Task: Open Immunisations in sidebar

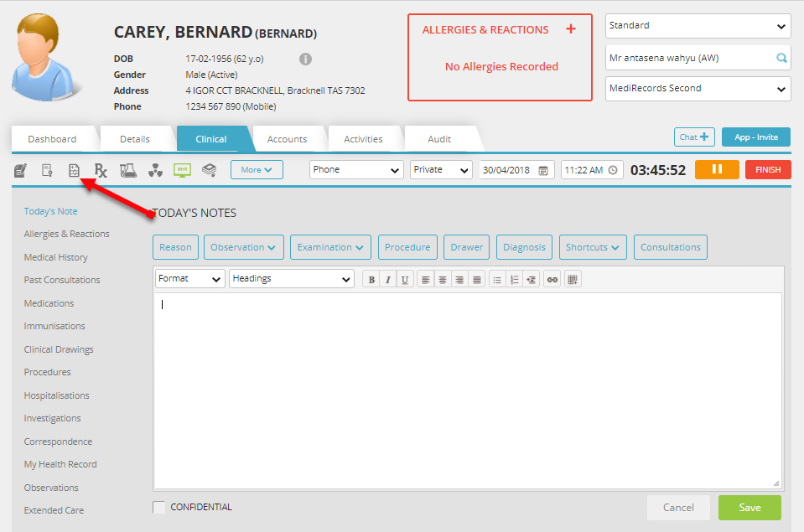Action: [54, 326]
